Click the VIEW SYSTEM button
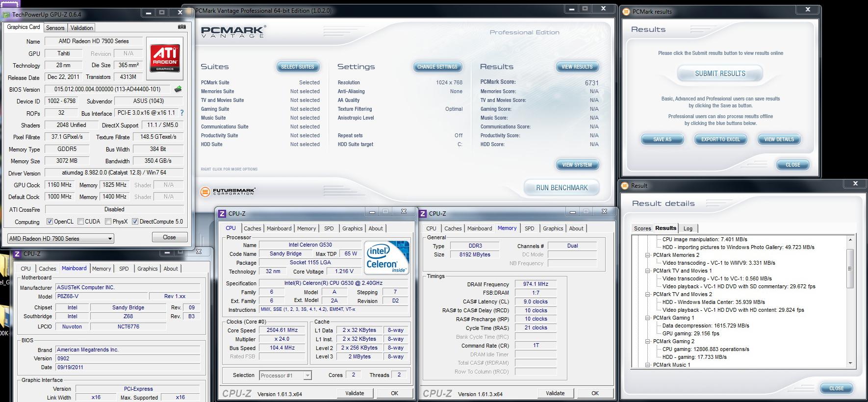The width and height of the screenshot is (868, 402). 577,165
